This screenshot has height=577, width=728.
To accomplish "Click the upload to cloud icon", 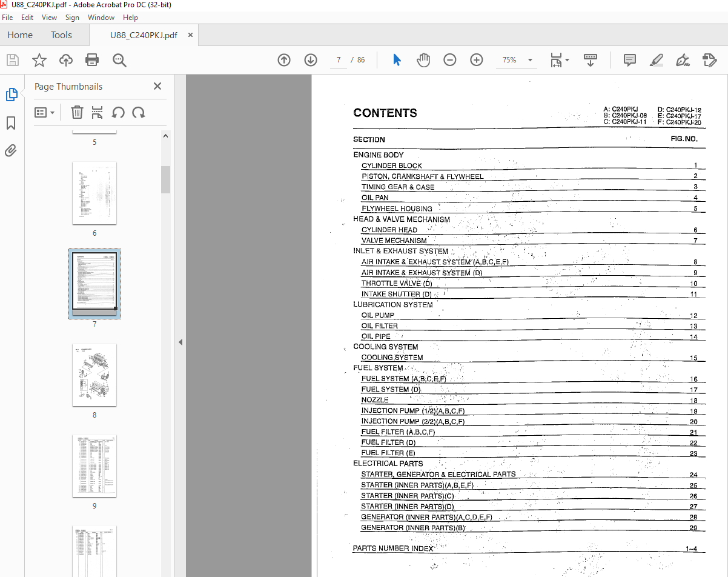I will 66,60.
